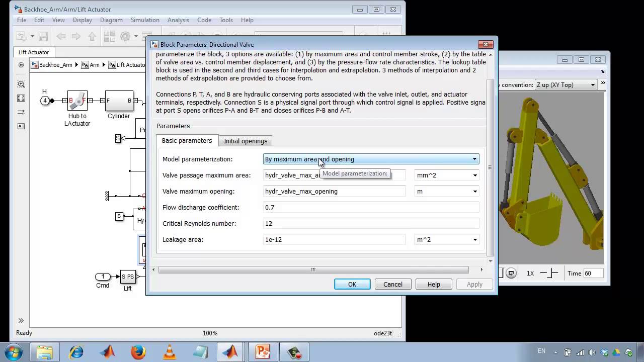Open valve maximum opening unit dropdown
Image resolution: width=644 pixels, height=362 pixels.
pyautogui.click(x=446, y=191)
